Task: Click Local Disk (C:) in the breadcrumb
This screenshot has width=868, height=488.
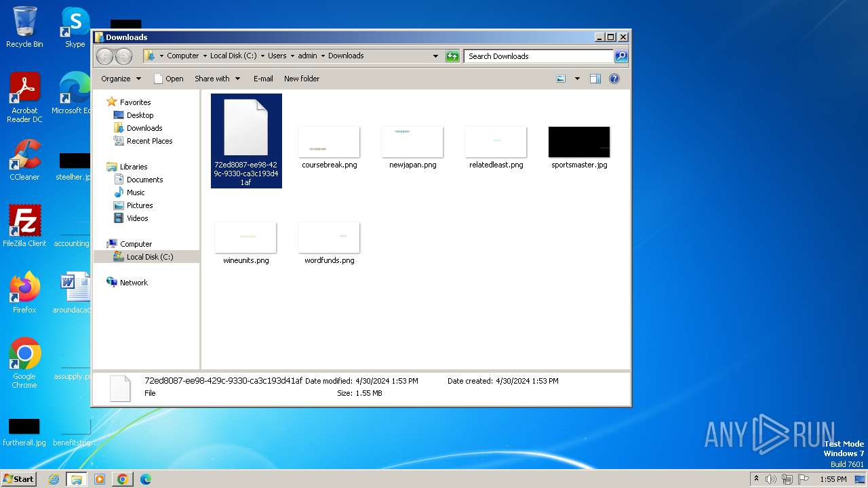Action: tap(233, 56)
